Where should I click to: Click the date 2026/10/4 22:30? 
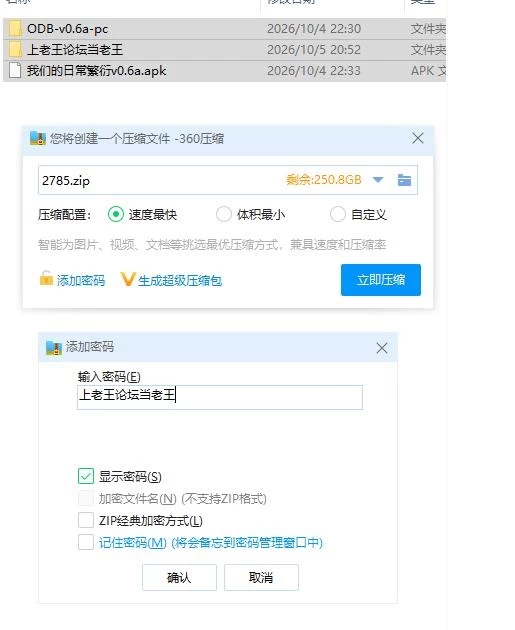pos(314,29)
